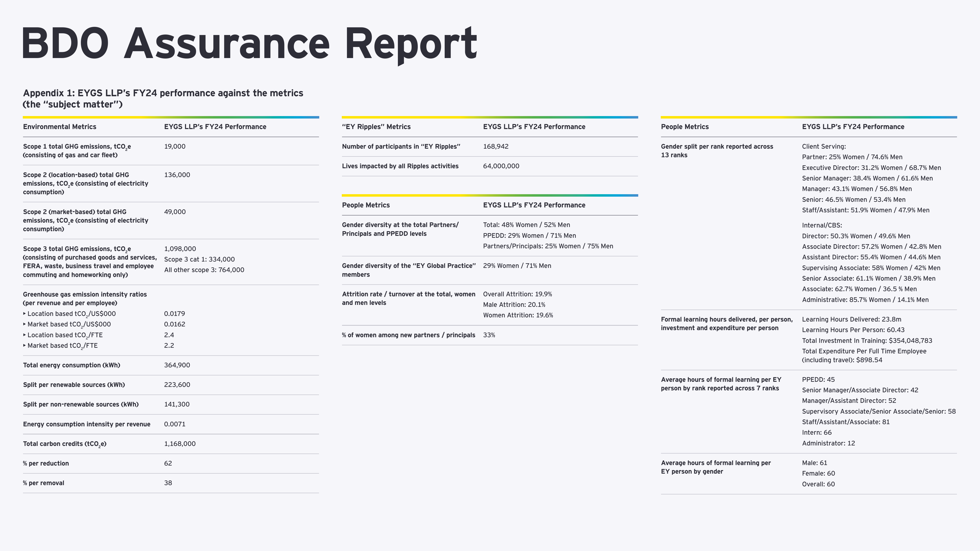Click the Scope 3 total '1,098,000'
Image resolution: width=980 pixels, height=551 pixels.
point(180,249)
